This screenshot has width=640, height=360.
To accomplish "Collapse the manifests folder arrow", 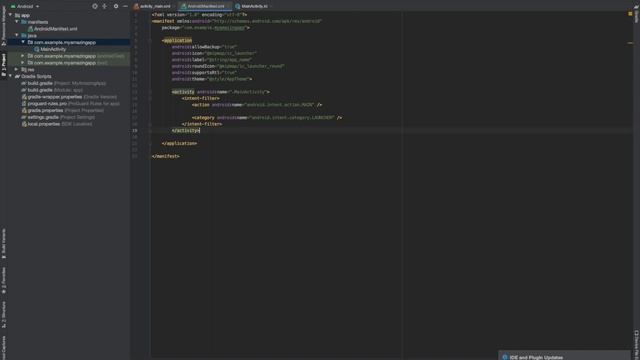I will click(x=17, y=22).
